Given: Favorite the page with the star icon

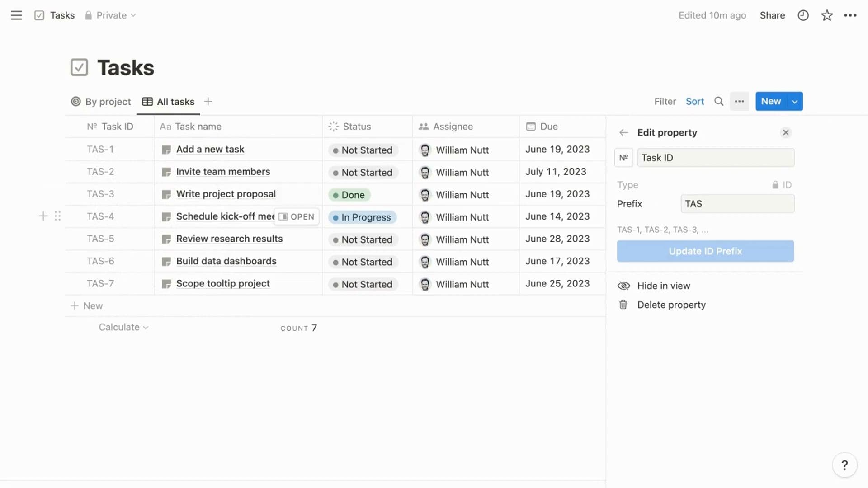Looking at the screenshot, I should click(827, 15).
